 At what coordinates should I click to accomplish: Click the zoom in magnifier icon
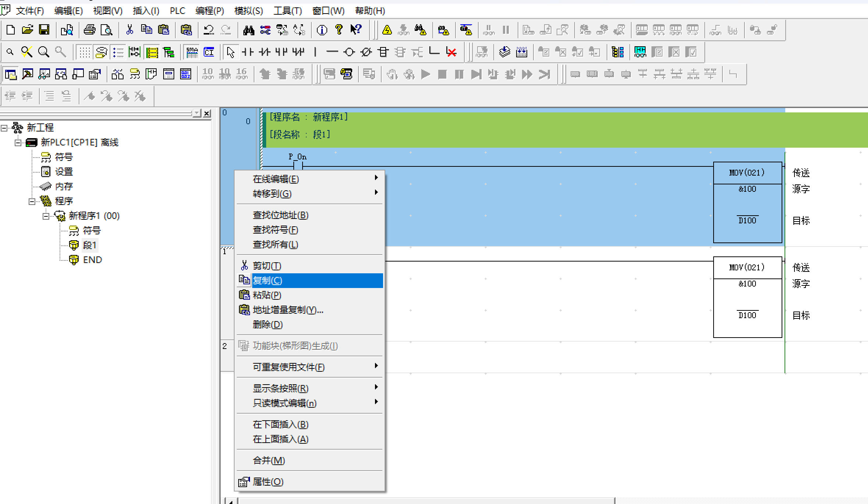pos(44,52)
